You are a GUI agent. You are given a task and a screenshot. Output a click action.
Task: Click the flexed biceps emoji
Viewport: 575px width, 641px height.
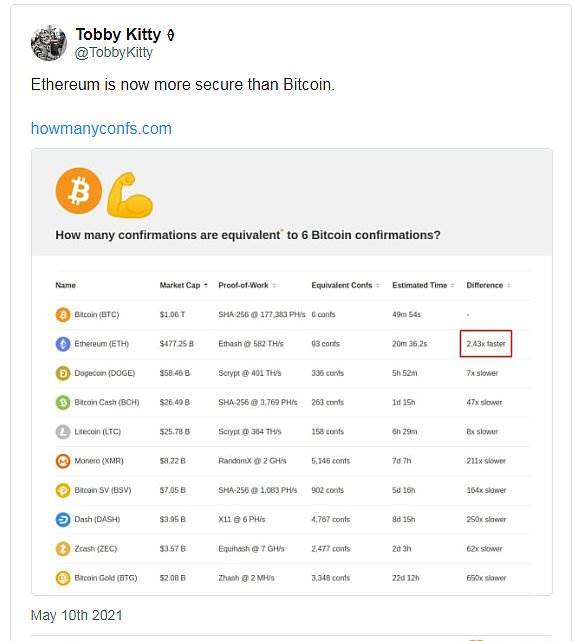click(130, 195)
